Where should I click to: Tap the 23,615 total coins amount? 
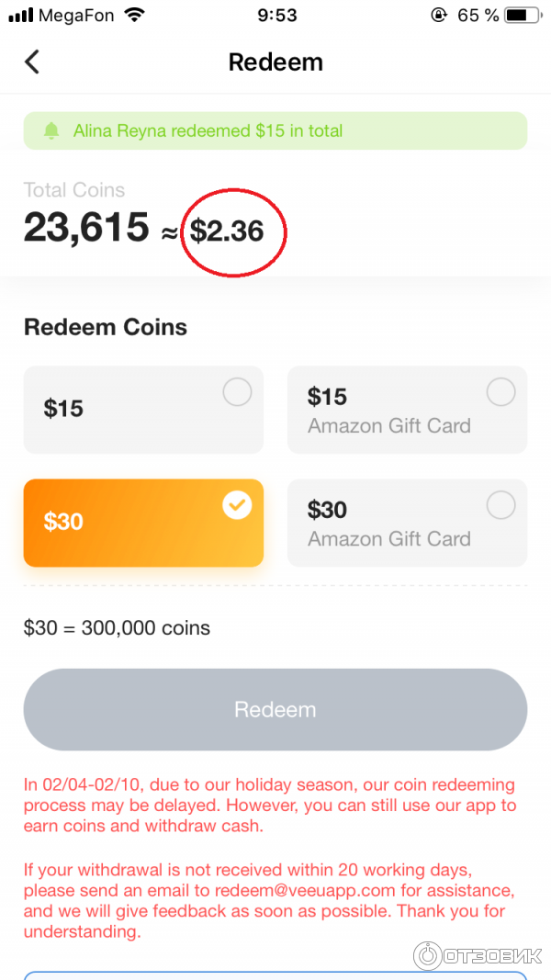(x=86, y=228)
